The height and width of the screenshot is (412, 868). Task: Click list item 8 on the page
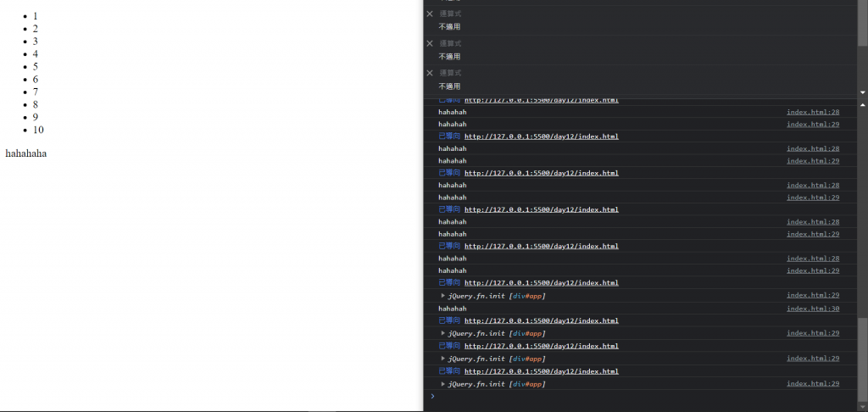36,104
